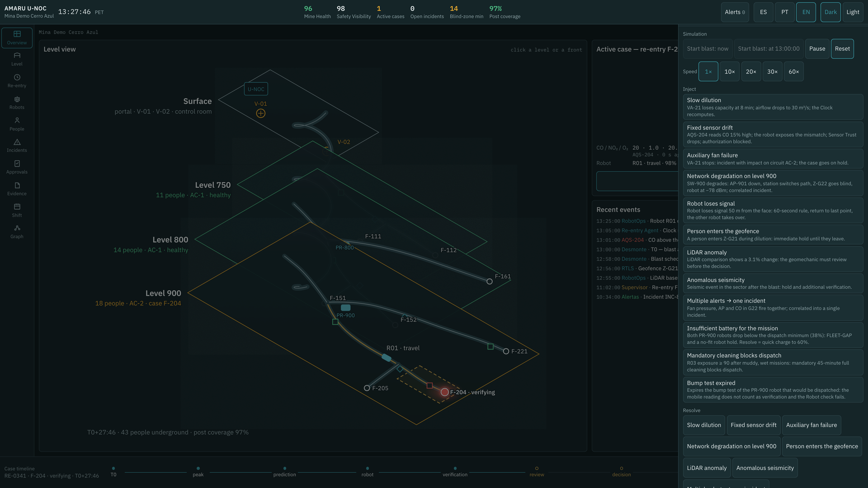Open the Re-entry clock icon
The image size is (868, 488).
pos(17,81)
